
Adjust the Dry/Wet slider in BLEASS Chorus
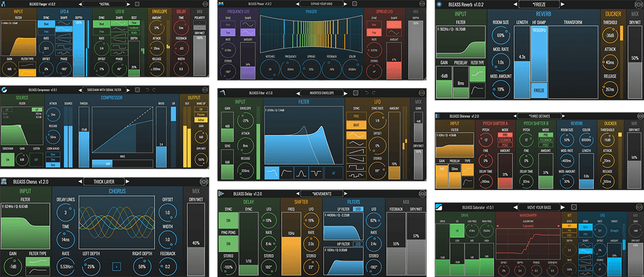tap(196, 239)
